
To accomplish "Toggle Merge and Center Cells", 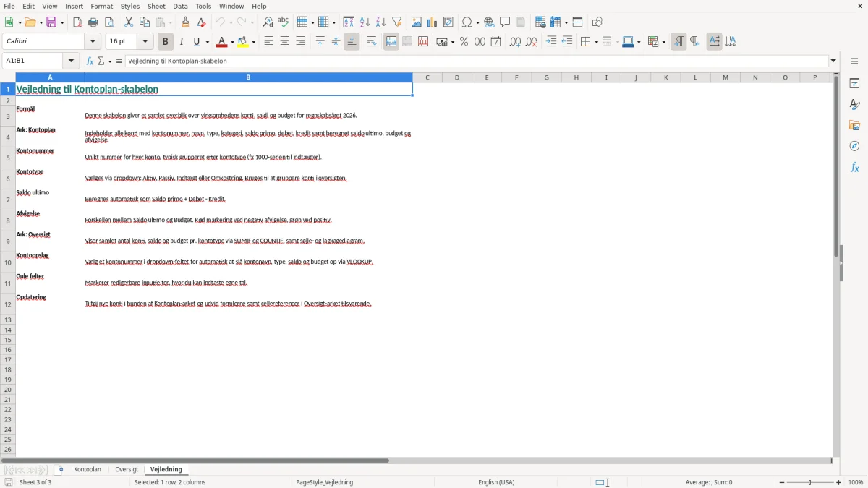I will tap(391, 42).
